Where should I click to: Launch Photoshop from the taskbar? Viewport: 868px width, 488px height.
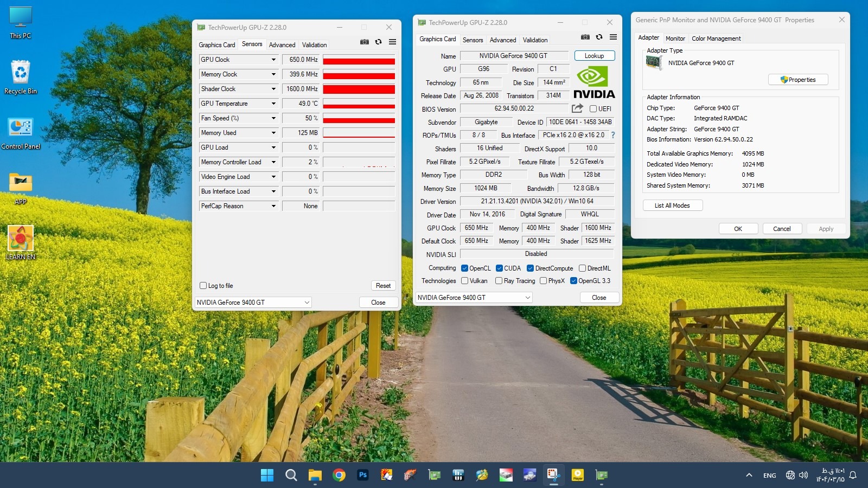coord(363,476)
